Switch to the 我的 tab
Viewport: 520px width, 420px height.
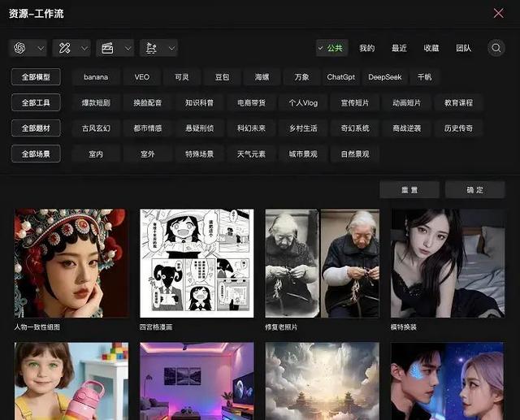[367, 49]
